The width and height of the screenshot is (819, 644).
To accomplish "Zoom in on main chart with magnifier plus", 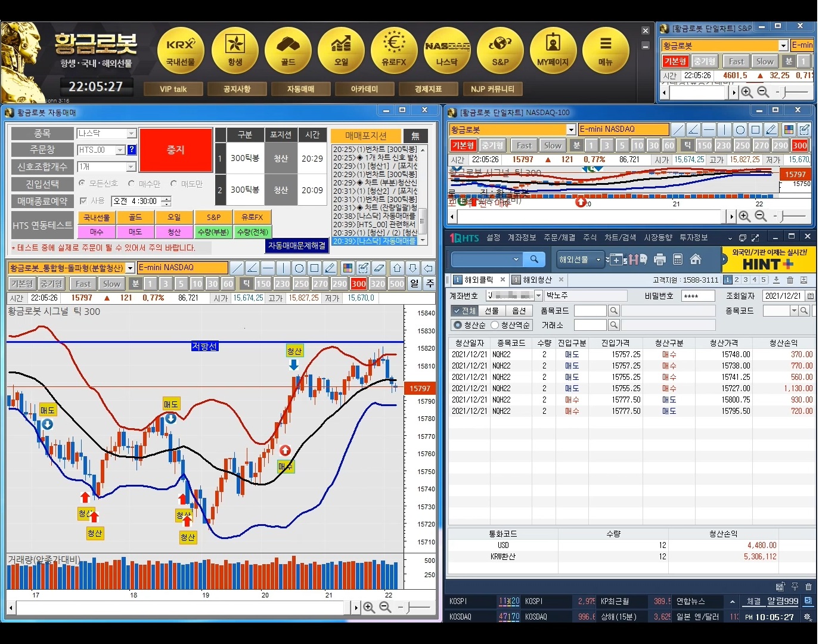I will 369,607.
